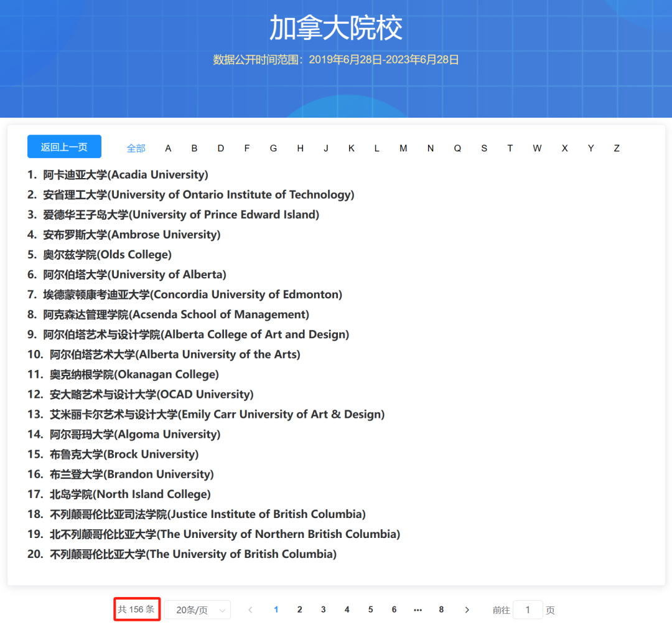Click the 前往 page number input field
This screenshot has height=627, width=672.
tap(528, 610)
